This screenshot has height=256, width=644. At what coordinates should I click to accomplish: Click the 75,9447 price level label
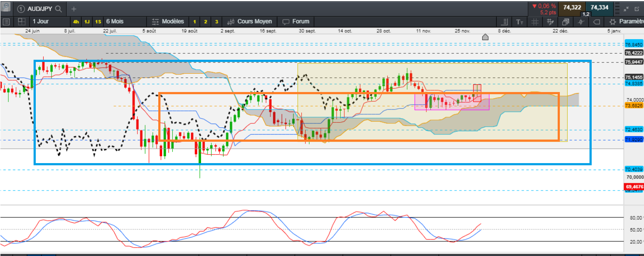coord(634,62)
